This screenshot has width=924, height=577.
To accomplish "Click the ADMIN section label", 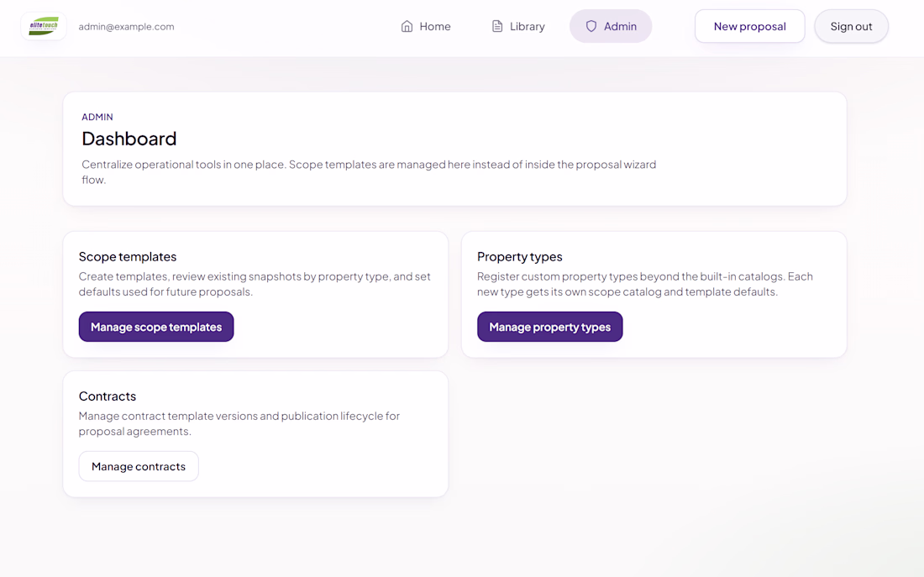I will point(97,117).
